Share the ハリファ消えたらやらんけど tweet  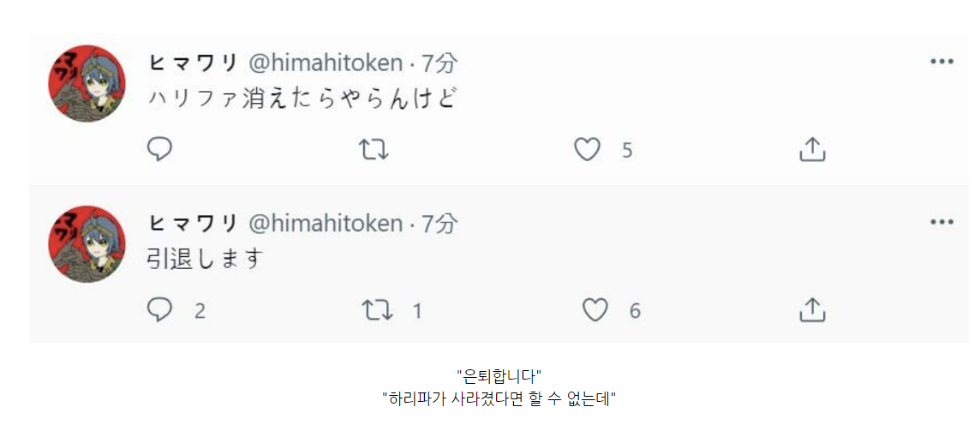point(811,150)
